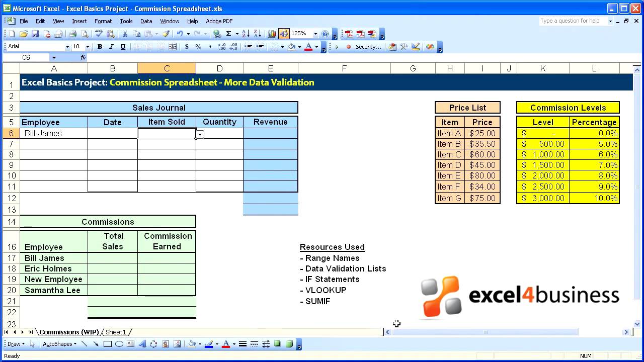Merge and center cells icon
Image resolution: width=644 pixels, height=362 pixels.
click(x=173, y=47)
